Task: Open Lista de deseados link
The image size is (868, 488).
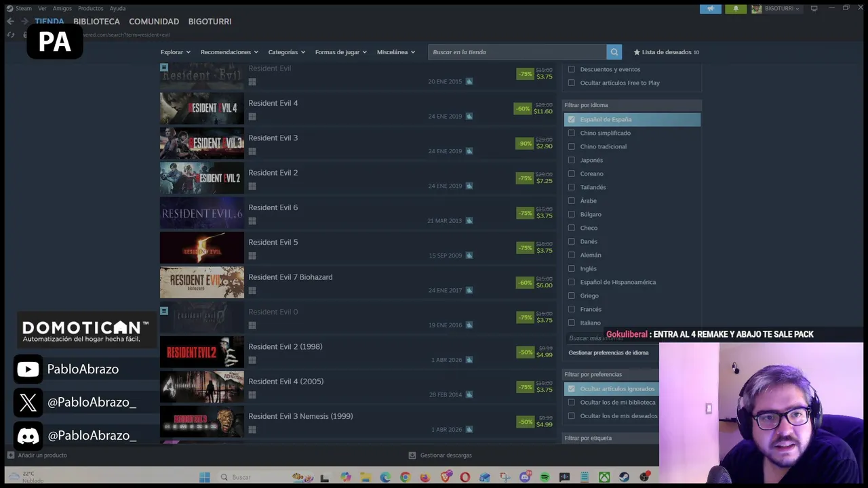Action: [667, 52]
